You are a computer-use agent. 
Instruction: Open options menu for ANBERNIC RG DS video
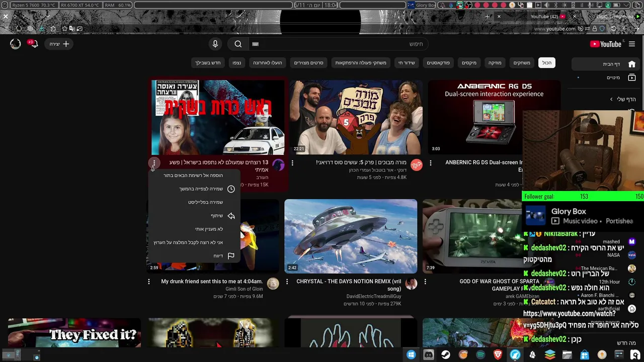coord(431,163)
